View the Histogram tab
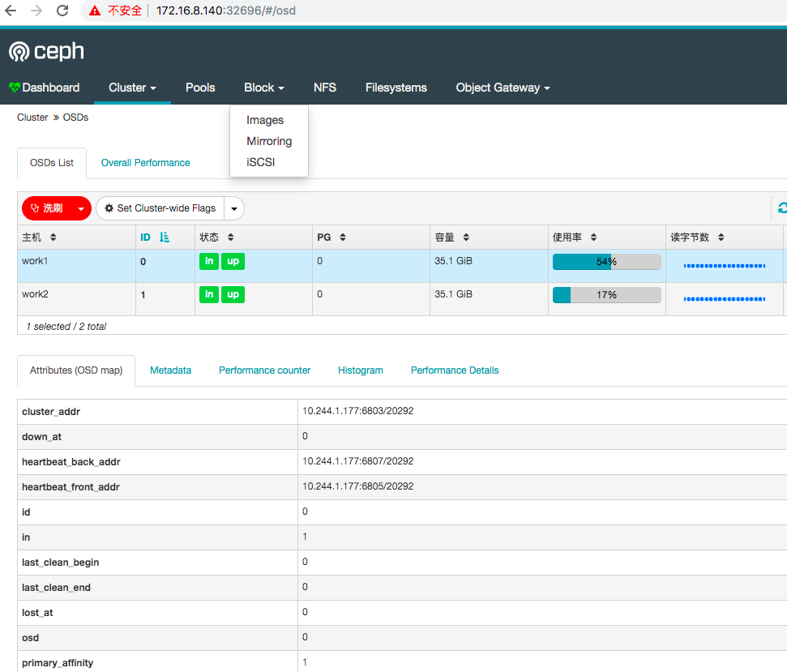 click(x=361, y=370)
